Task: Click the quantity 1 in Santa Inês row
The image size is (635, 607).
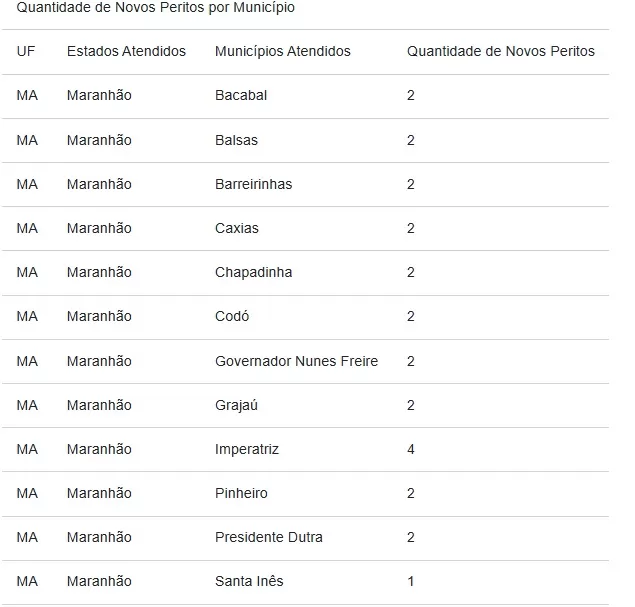Action: [x=411, y=581]
